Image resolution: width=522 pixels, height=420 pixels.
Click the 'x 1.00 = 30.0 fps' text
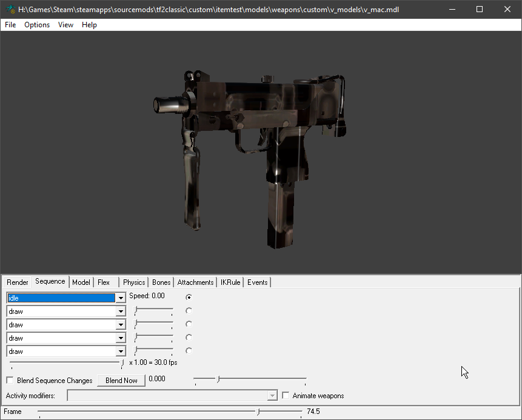(x=153, y=362)
